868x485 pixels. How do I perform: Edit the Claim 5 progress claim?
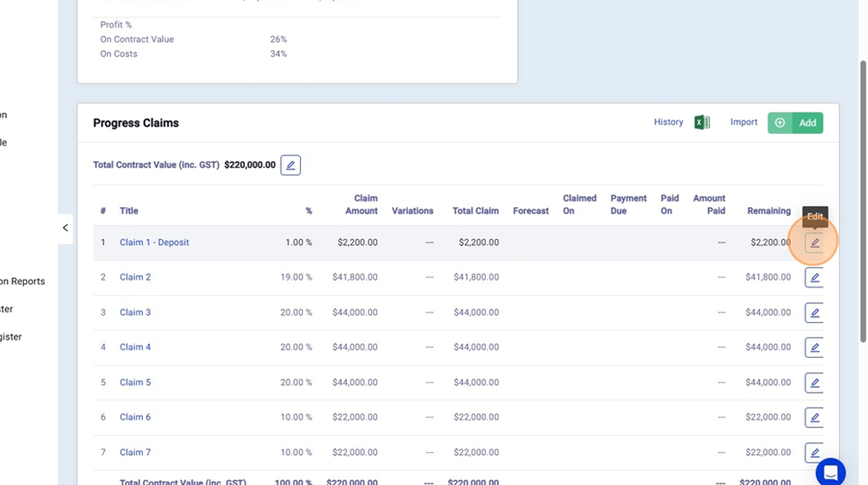[x=814, y=383]
